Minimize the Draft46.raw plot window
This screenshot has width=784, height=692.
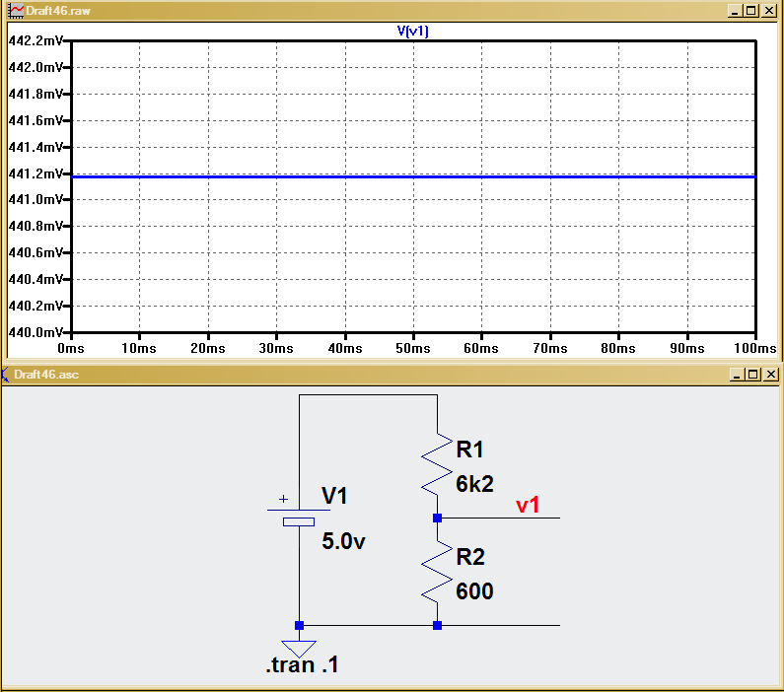click(734, 11)
